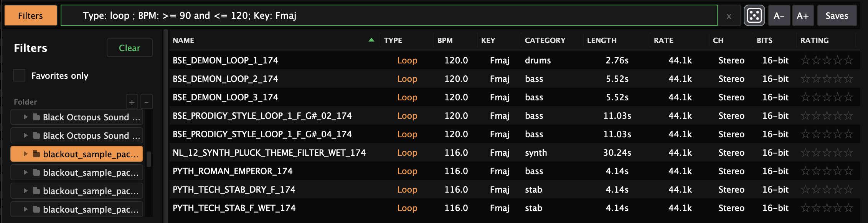Rate BSE_DEMON_LOOP_2_174 one star

tap(805, 79)
